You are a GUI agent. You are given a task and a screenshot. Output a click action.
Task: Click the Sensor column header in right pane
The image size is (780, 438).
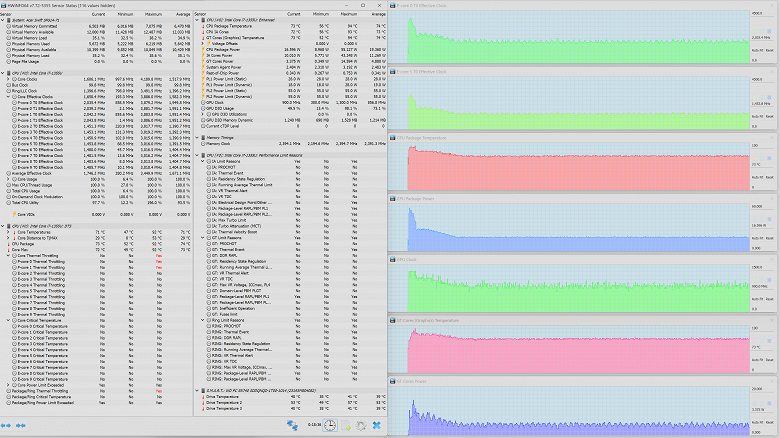[x=200, y=14]
